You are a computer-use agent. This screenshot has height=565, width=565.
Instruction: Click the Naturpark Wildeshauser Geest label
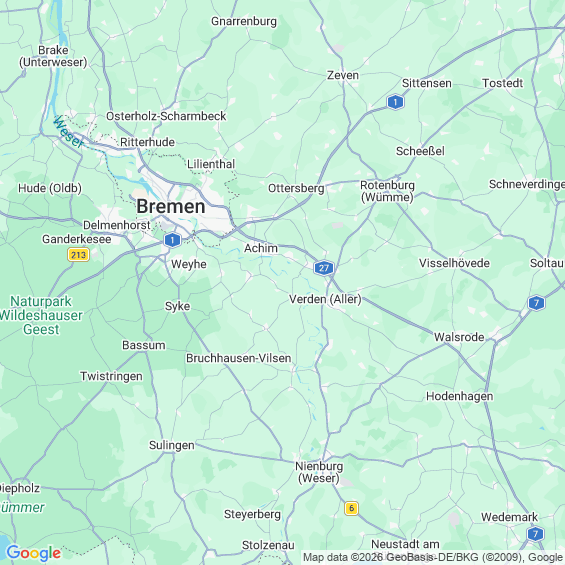click(41, 315)
